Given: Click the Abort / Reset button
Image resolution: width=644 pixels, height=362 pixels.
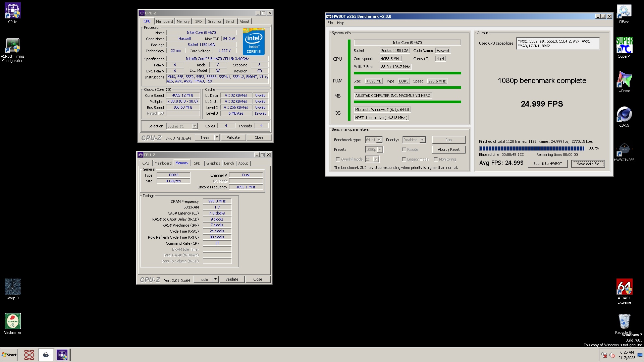Looking at the screenshot, I should coord(448,149).
